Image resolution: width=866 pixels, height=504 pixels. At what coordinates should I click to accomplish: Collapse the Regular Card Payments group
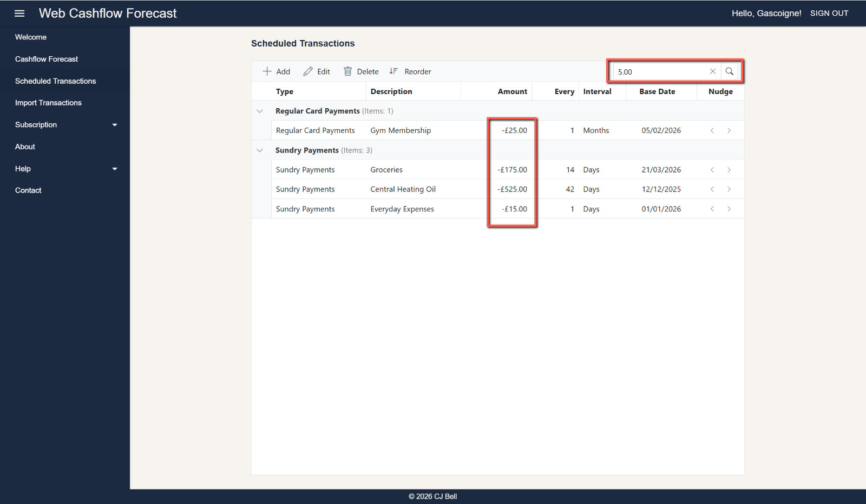[260, 111]
